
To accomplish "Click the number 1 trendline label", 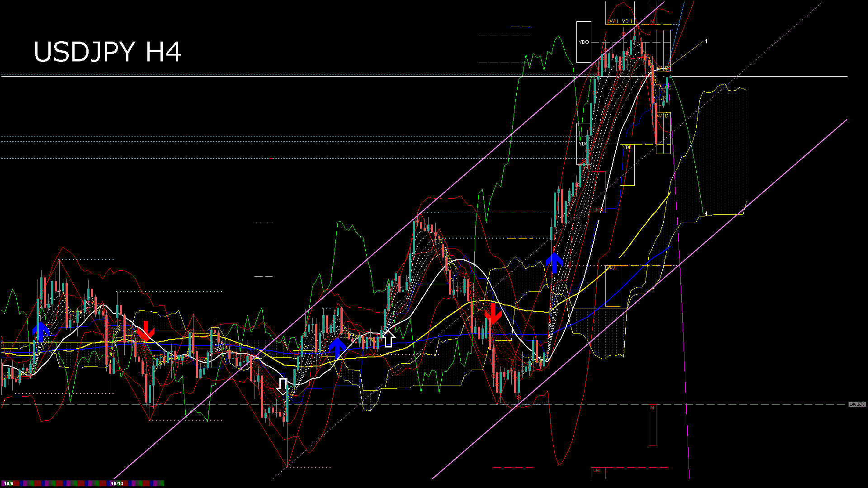I will 706,42.
